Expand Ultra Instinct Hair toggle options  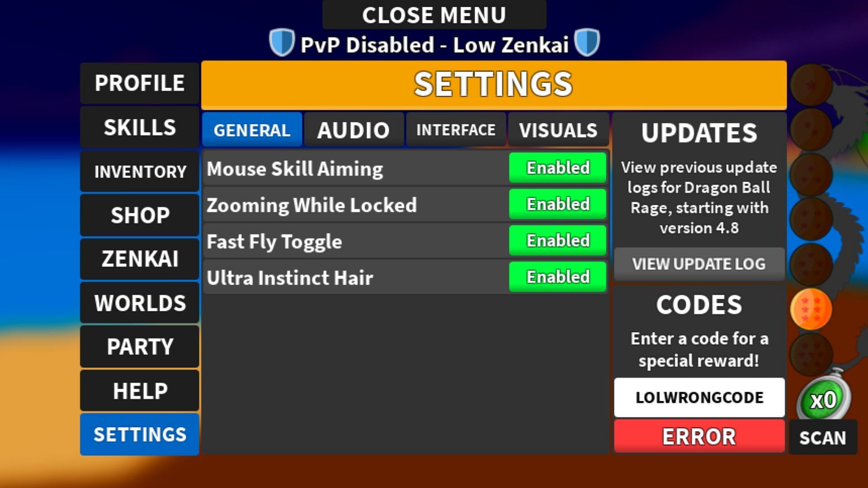(x=557, y=277)
